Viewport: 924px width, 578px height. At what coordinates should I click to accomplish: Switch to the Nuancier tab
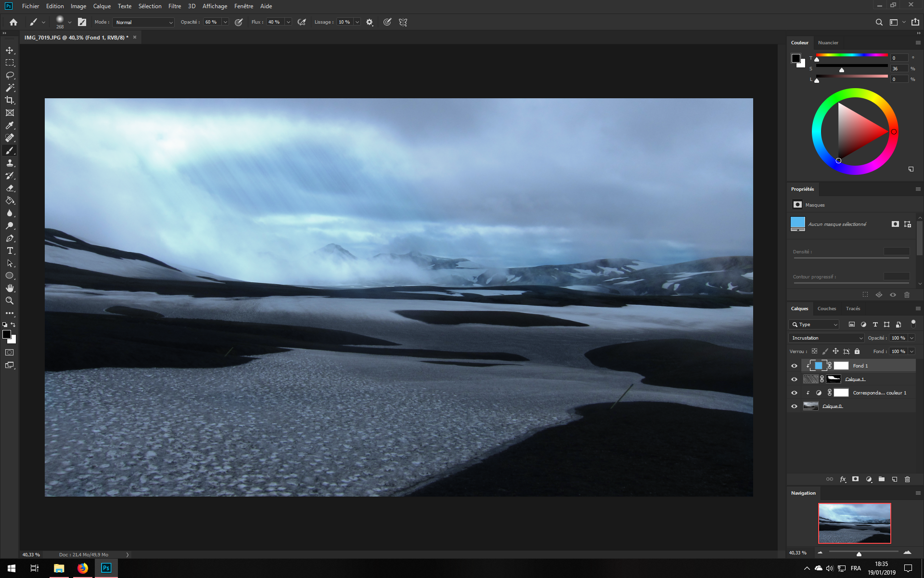point(828,42)
